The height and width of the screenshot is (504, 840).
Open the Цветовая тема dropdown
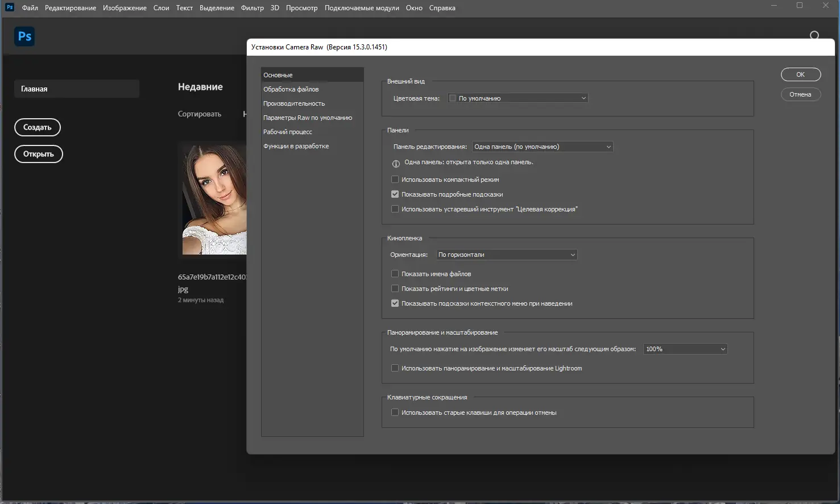(x=518, y=98)
